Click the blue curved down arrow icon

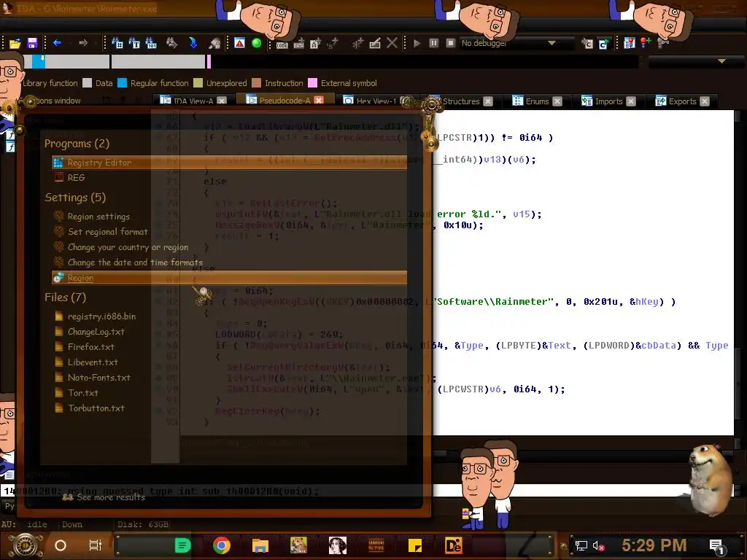click(193, 43)
